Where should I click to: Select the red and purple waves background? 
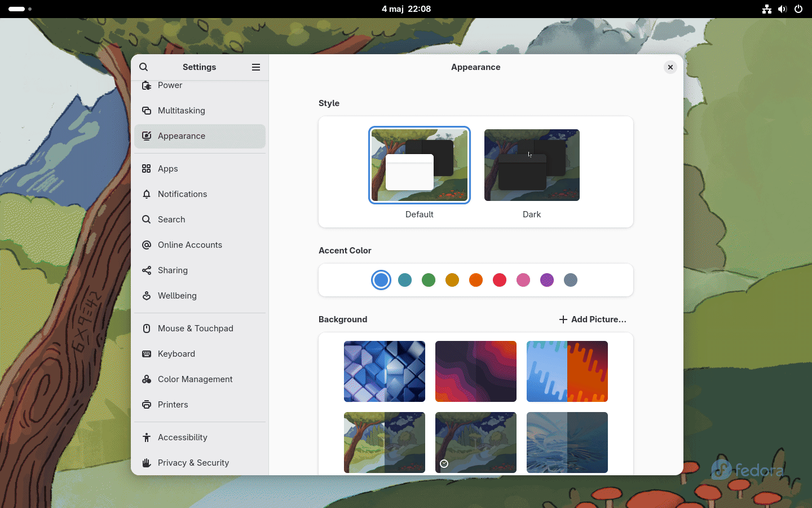(476, 371)
